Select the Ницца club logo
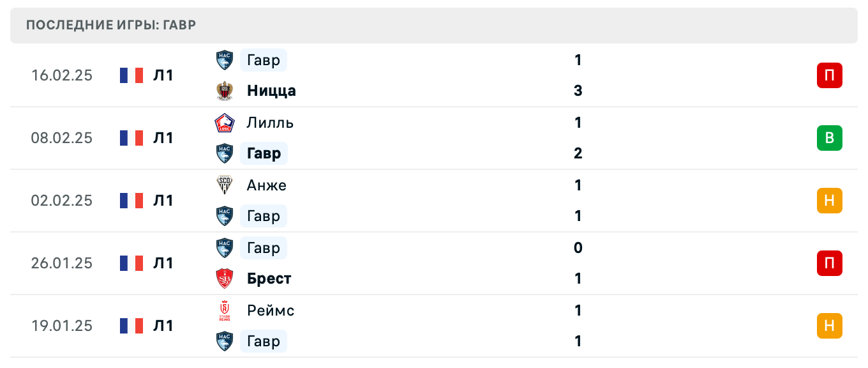This screenshot has height=368, width=868. [x=224, y=91]
